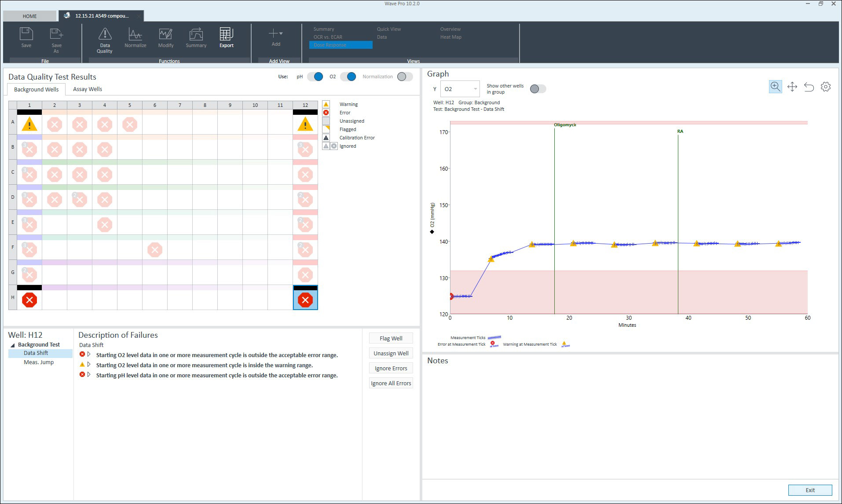Click row H header in plate
The image size is (842, 504).
point(13,297)
